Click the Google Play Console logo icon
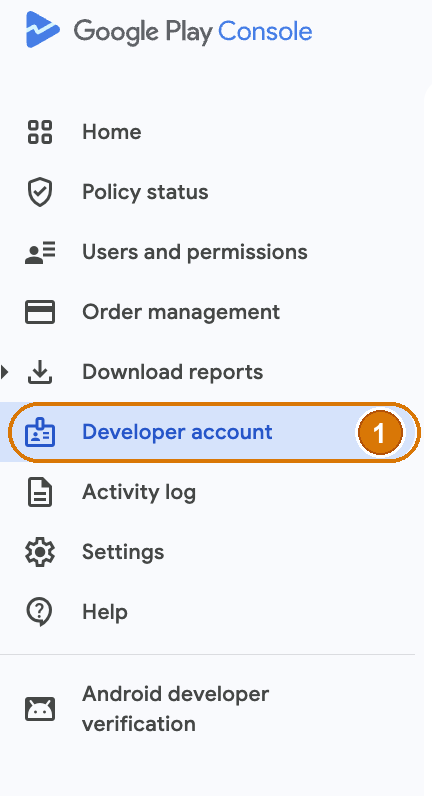This screenshot has width=432, height=796. click(x=43, y=30)
